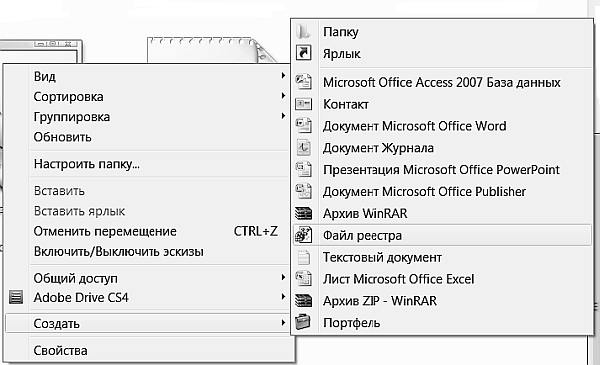Click the ZIP WinRAR archive icon
Screen dimensions: 600x365
tap(303, 300)
